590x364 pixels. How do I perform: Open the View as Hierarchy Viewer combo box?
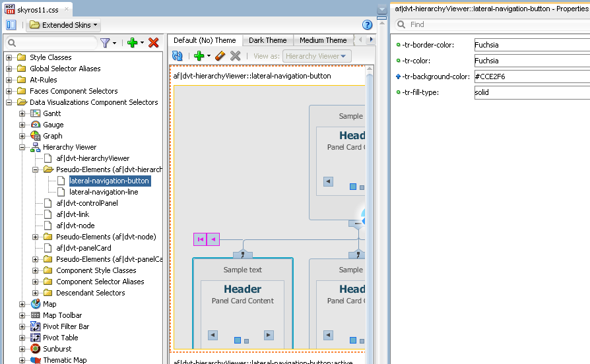pyautogui.click(x=317, y=57)
